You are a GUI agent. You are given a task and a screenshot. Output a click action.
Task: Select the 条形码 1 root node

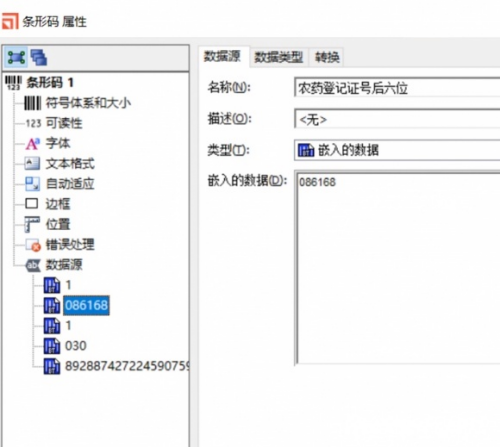pyautogui.click(x=50, y=83)
